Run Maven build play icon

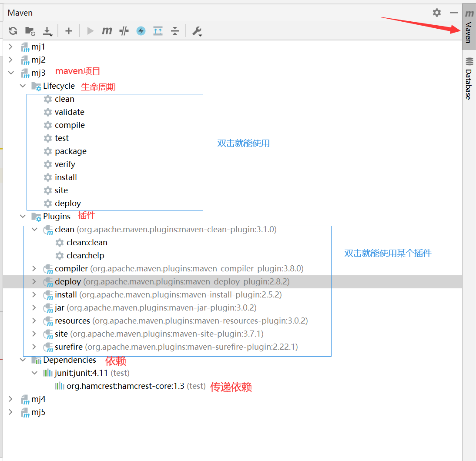coord(90,30)
